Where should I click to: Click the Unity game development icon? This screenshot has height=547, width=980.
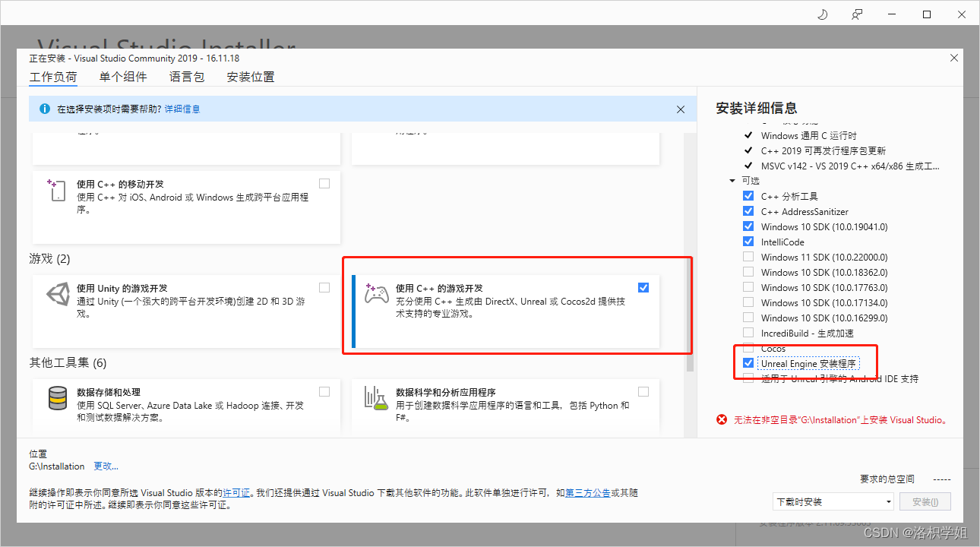click(x=58, y=295)
